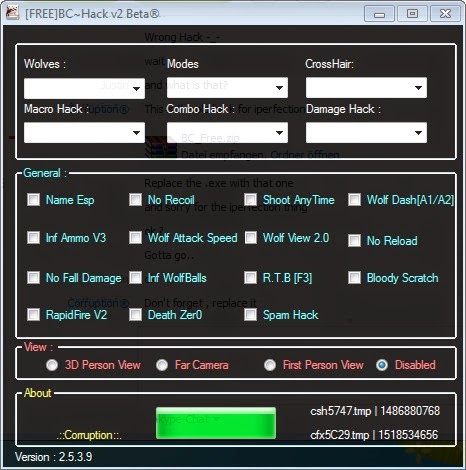This screenshot has height=470, width=466.
Task: Check the No Reload option
Action: [x=354, y=240]
